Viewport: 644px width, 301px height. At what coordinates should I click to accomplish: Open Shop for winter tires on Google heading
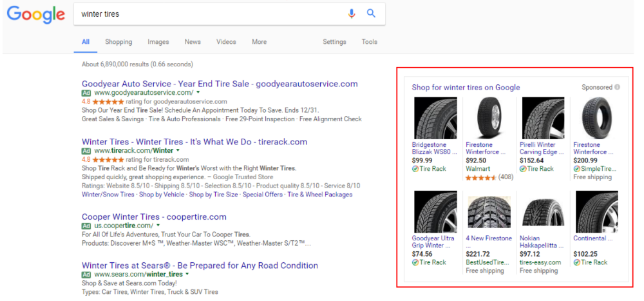tap(466, 87)
